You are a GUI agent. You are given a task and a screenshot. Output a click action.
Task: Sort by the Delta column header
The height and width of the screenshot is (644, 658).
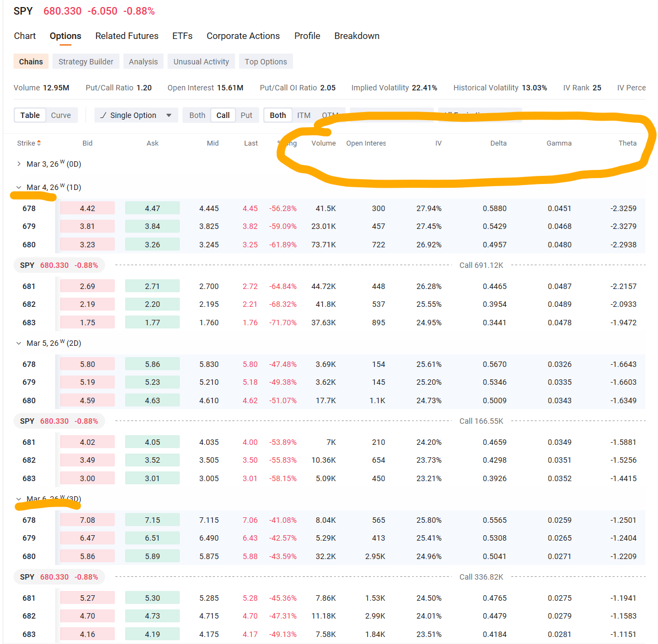pyautogui.click(x=498, y=143)
